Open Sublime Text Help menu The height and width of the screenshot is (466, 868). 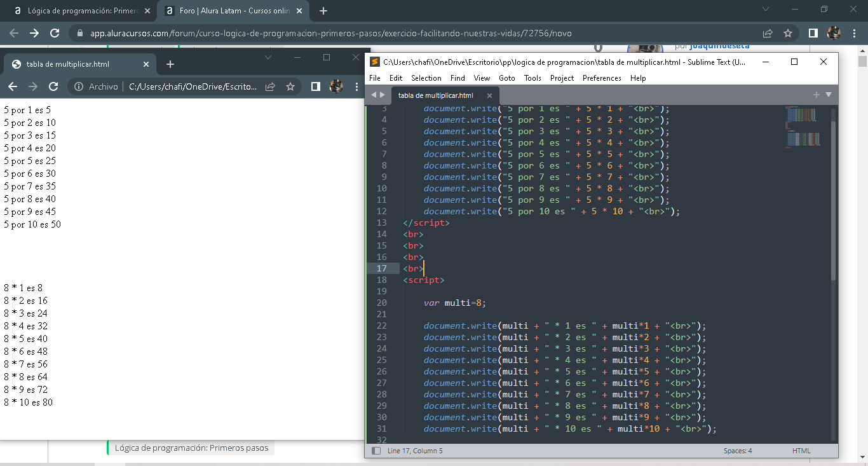(x=638, y=78)
